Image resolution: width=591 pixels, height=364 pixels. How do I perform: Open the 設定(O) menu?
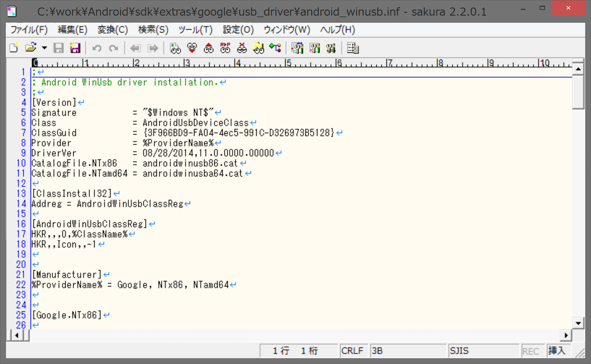(238, 30)
